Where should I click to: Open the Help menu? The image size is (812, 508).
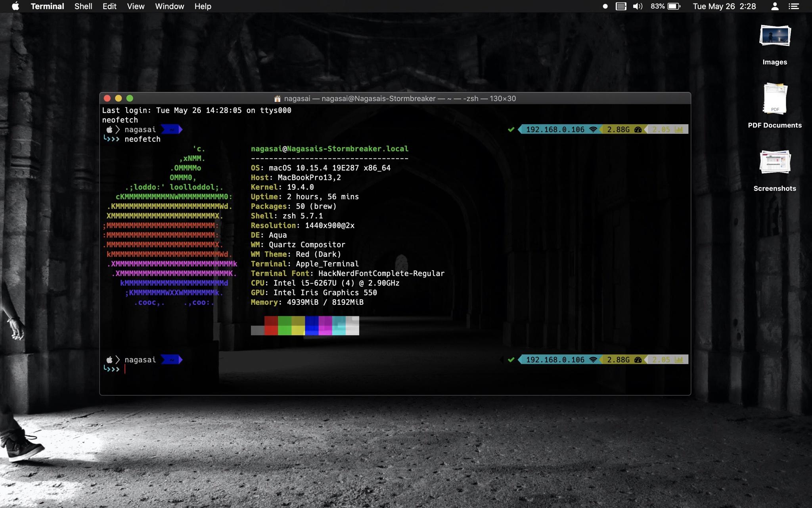click(203, 6)
